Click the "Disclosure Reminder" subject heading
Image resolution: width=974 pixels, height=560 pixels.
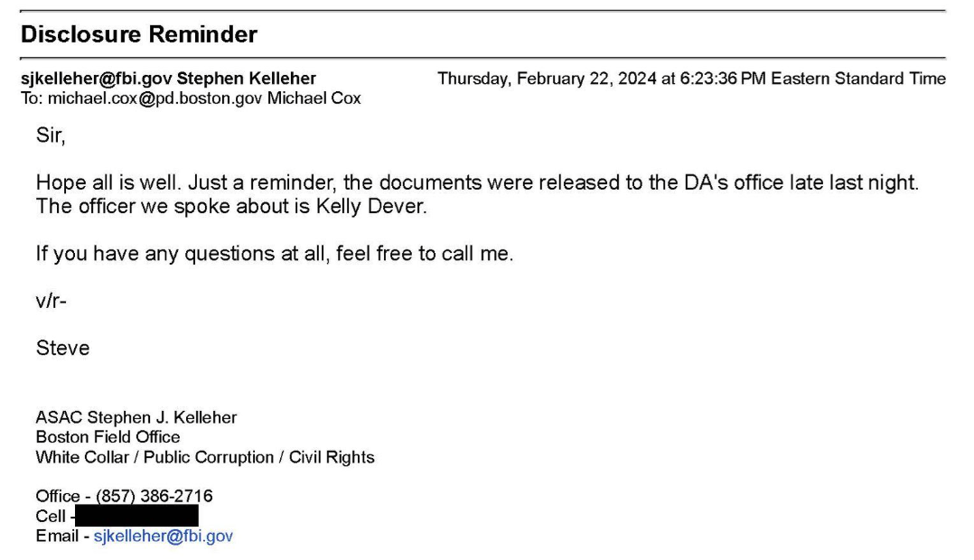click(x=139, y=35)
